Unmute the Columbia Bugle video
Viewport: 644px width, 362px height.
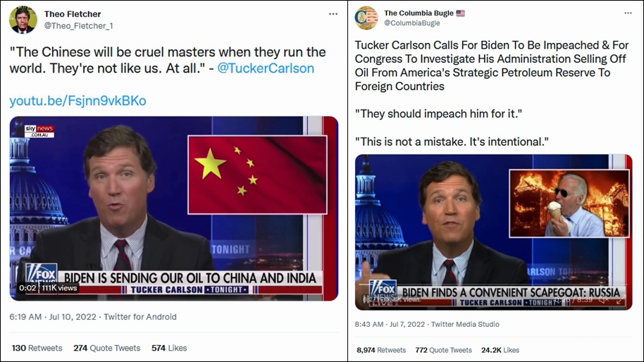(x=604, y=301)
